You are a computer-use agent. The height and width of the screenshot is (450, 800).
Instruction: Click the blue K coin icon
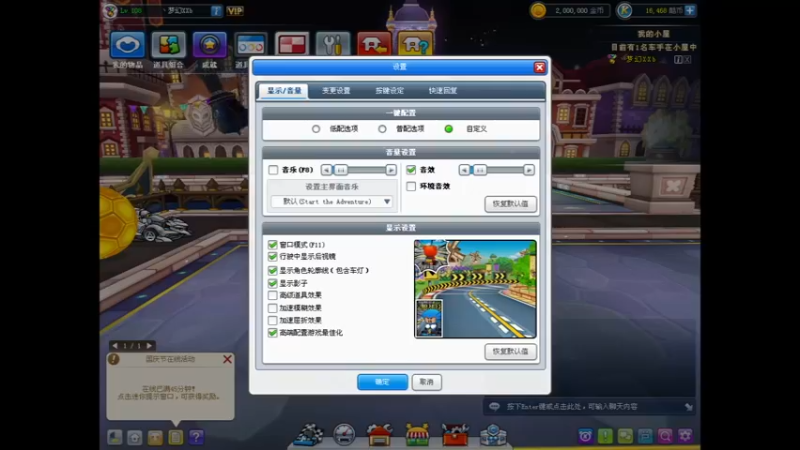pos(624,10)
